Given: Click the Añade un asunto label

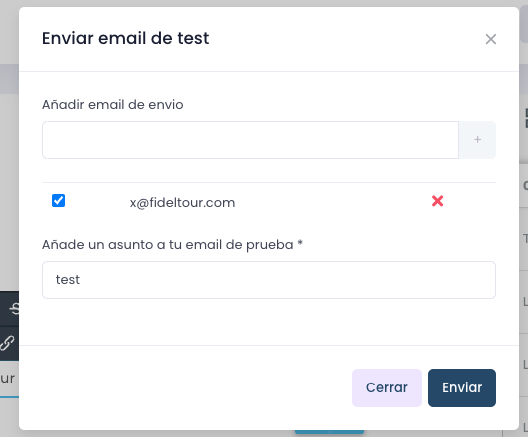Looking at the screenshot, I should 168,245.
